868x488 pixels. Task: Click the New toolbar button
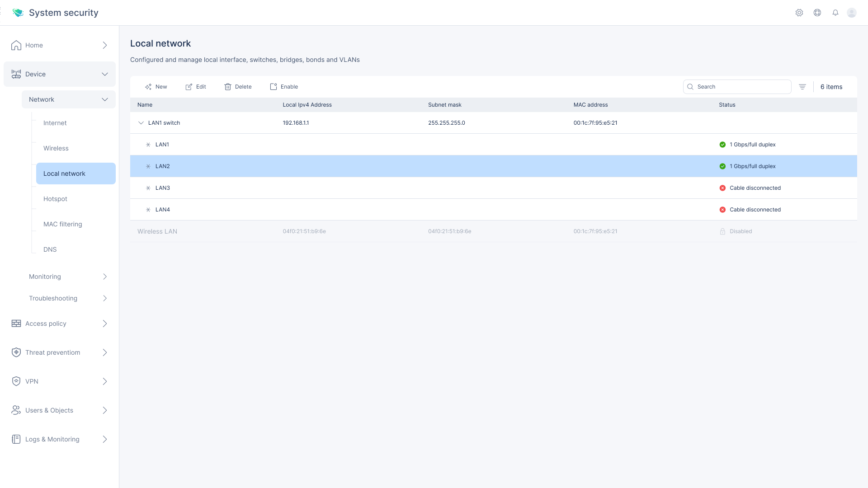click(x=156, y=87)
